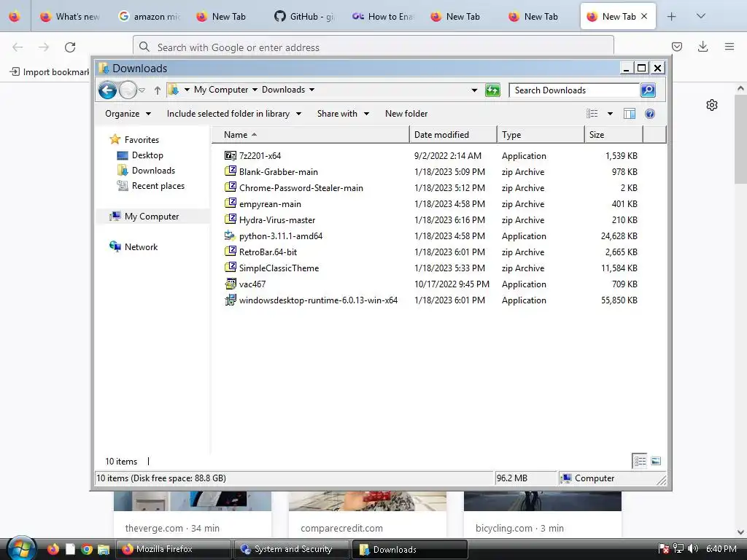Reload the page in Firefox
Image resolution: width=747 pixels, height=560 pixels.
tap(70, 47)
